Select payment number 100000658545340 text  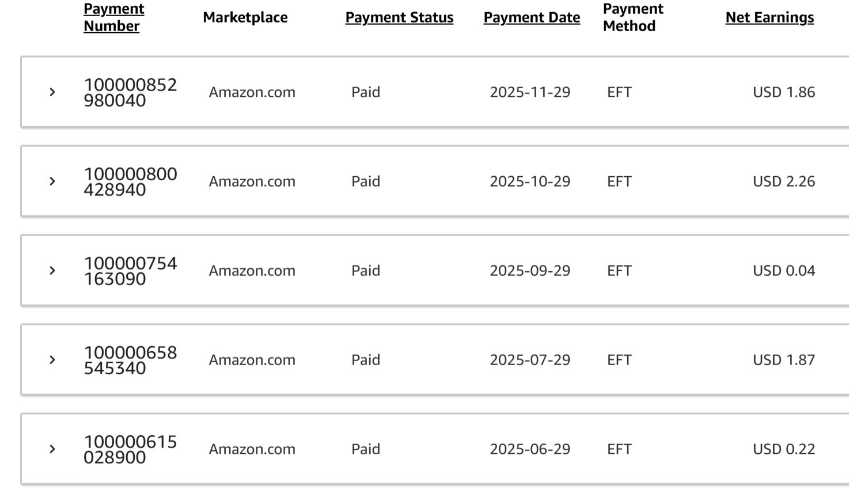point(130,360)
